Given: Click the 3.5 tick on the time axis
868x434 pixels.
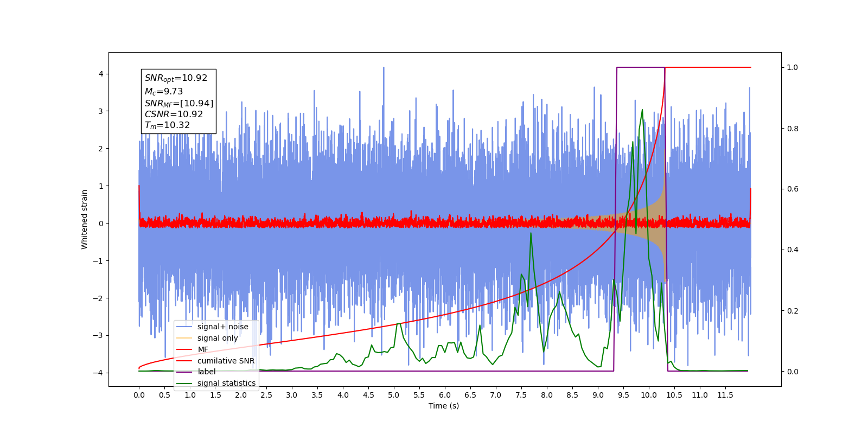Looking at the screenshot, I should point(317,395).
